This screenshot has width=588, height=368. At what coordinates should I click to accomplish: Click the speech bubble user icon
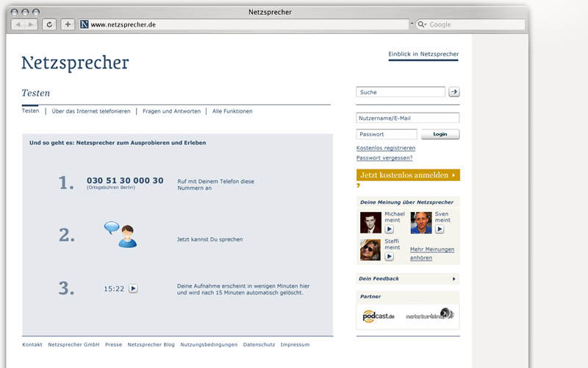[121, 235]
